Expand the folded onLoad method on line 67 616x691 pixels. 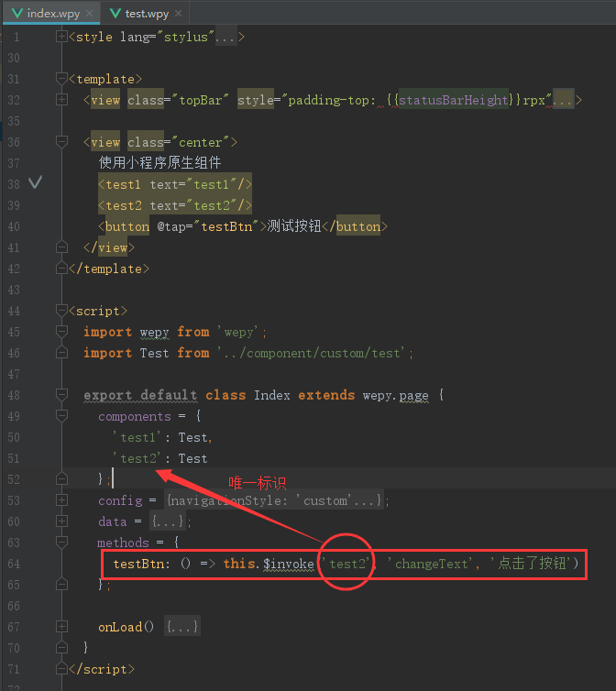pyautogui.click(x=61, y=627)
